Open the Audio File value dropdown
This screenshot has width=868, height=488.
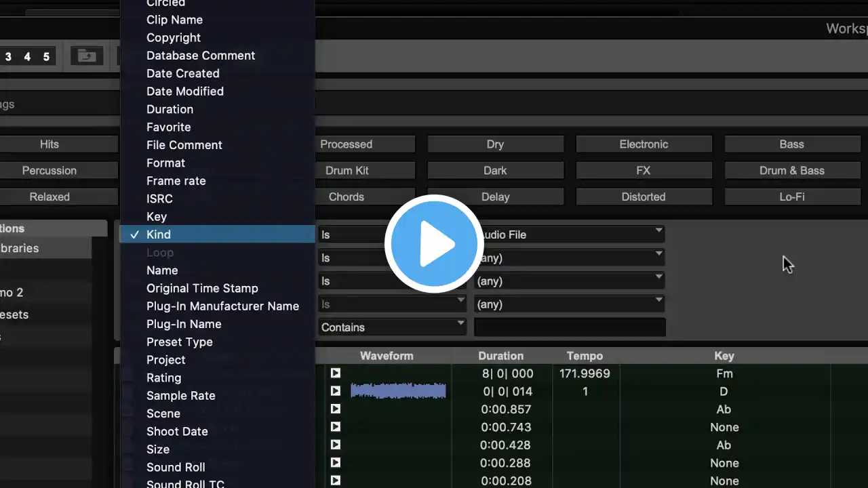(569, 235)
